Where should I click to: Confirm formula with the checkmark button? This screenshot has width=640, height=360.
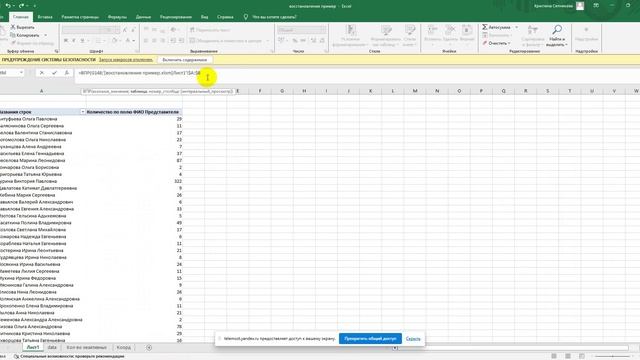(x=54, y=73)
